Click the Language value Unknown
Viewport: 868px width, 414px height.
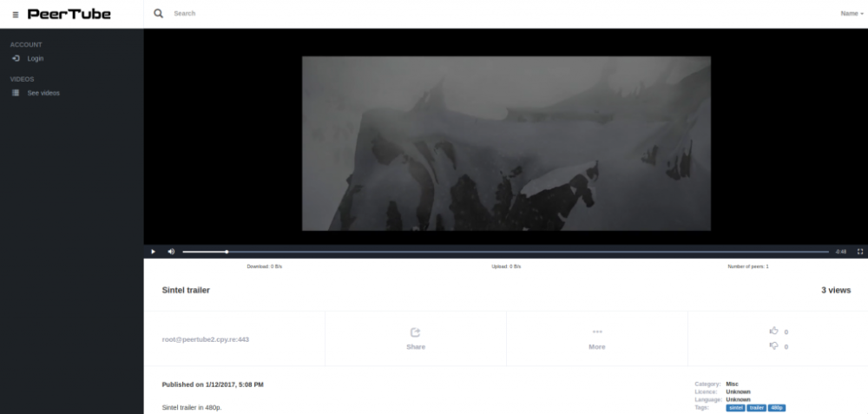point(738,399)
